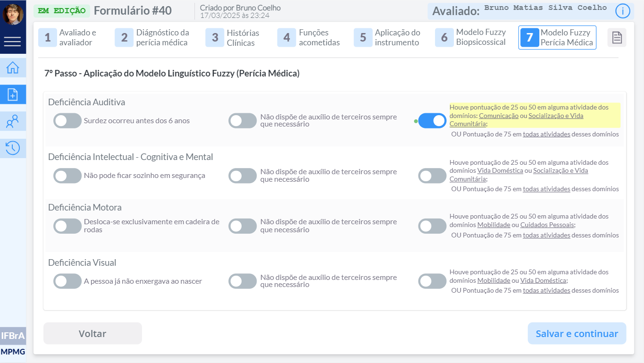644x363 pixels.
Task: Click Visual row's todas atividades link
Action: pyautogui.click(x=546, y=290)
